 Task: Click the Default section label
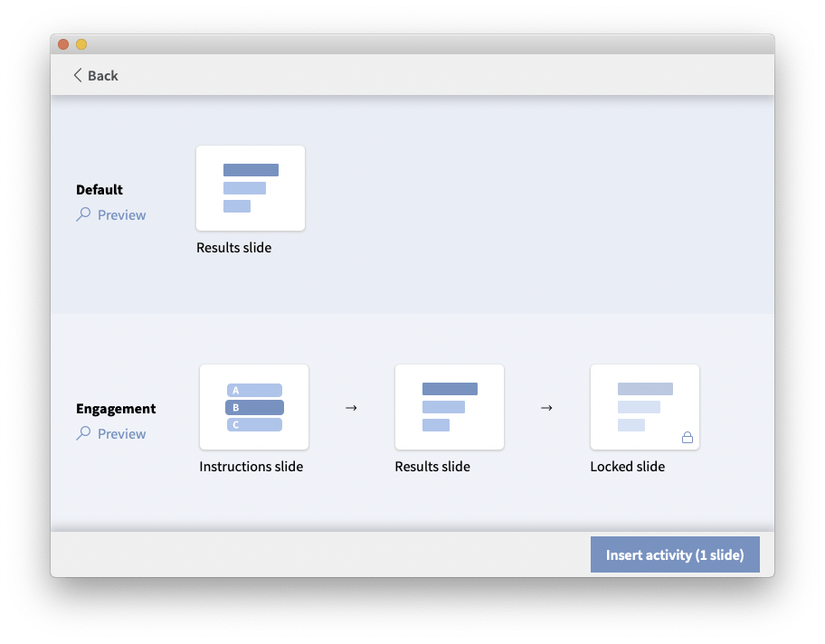pos(100,189)
